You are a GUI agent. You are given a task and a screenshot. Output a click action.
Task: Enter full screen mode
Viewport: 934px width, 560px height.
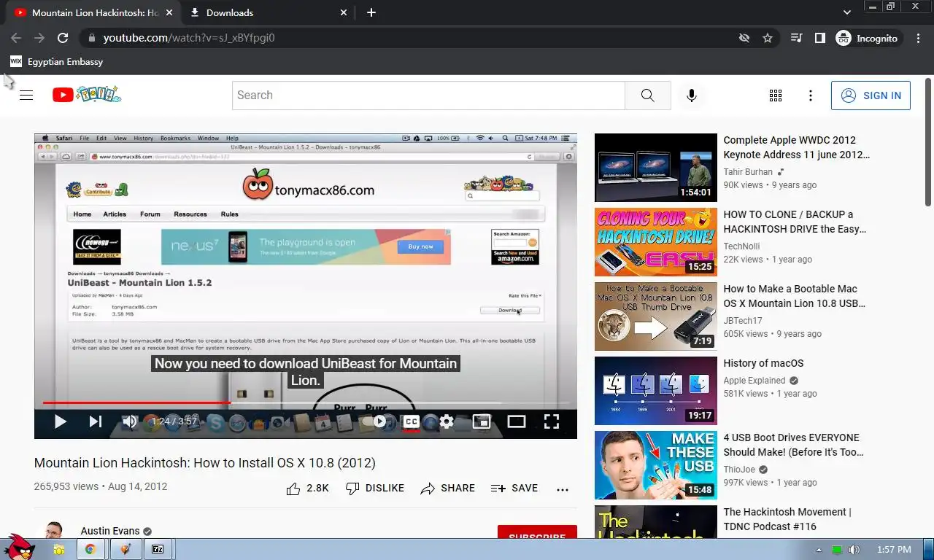(x=552, y=421)
